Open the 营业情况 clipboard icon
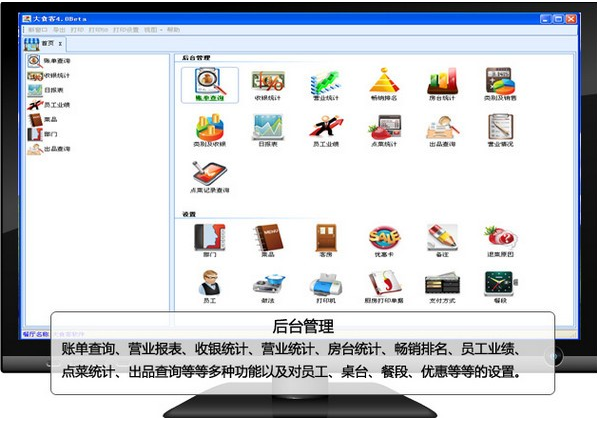 [500, 131]
